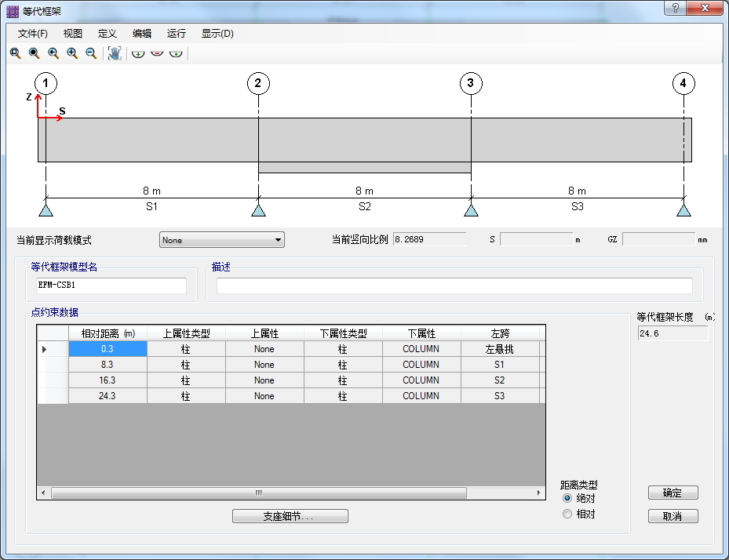The width and height of the screenshot is (729, 560).
Task: Select the 绝对 distance type radio
Action: point(567,498)
